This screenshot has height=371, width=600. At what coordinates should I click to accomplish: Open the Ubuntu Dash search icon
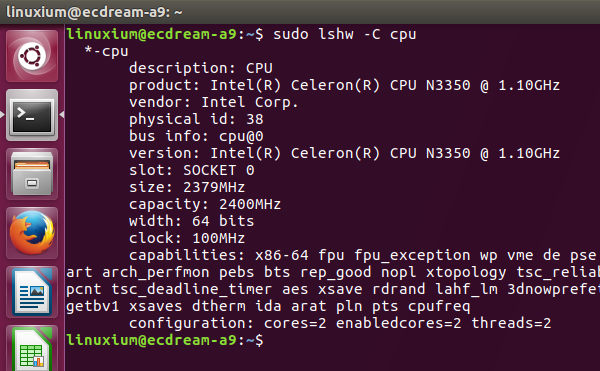point(32,56)
